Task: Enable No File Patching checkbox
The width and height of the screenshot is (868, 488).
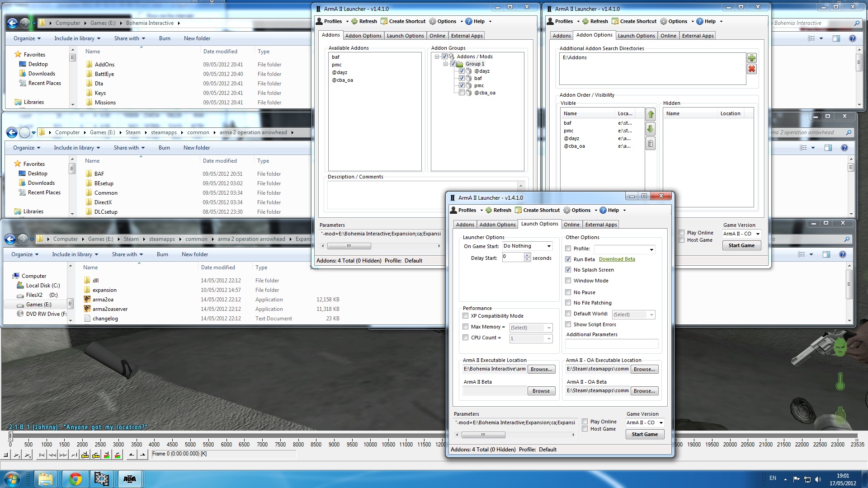Action: click(568, 303)
